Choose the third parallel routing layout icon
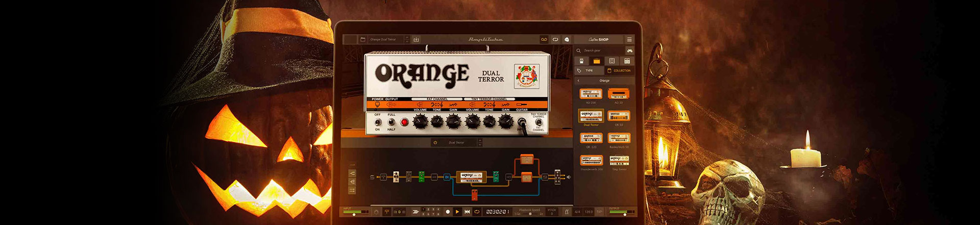 (x=353, y=190)
